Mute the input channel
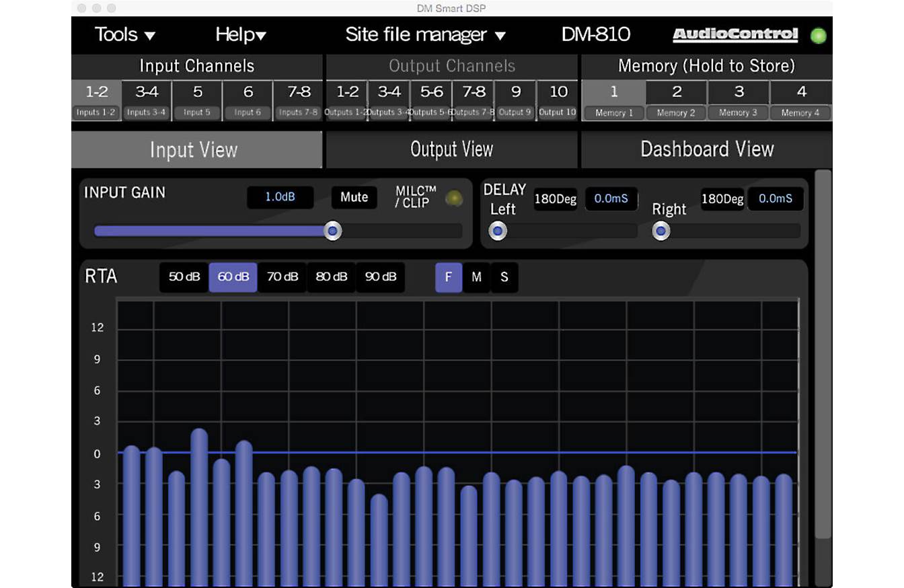The width and height of the screenshot is (904, 588). [x=354, y=197]
